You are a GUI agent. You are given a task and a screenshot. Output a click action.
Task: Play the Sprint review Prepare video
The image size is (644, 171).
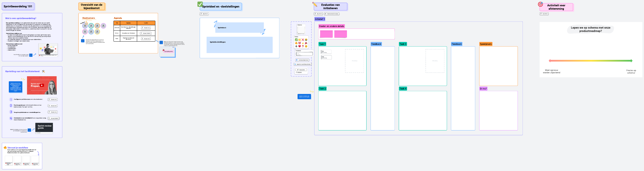[x=42, y=85]
